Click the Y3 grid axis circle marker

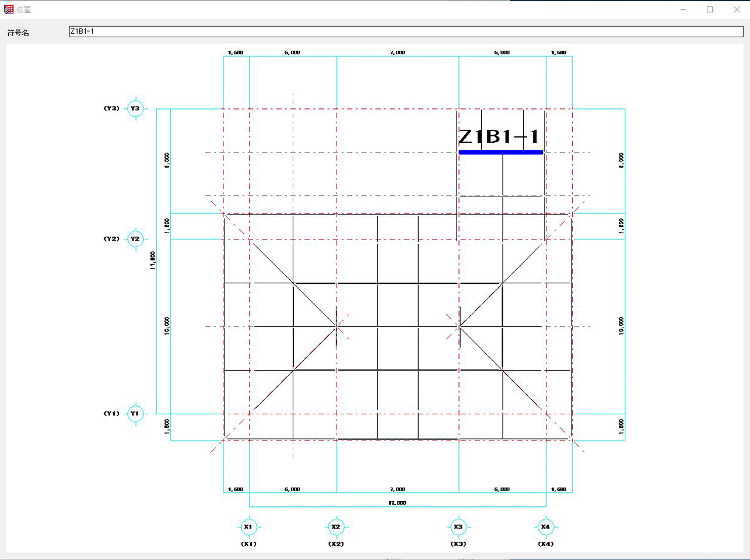tap(135, 108)
